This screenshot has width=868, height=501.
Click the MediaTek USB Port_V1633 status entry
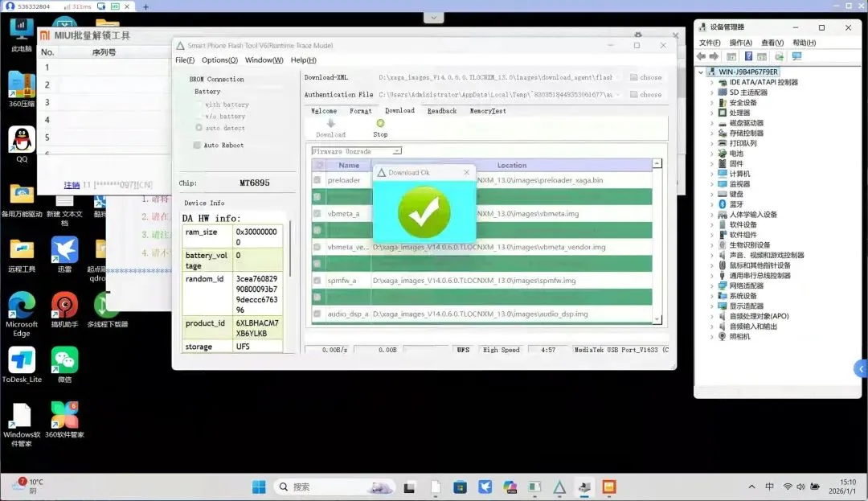pos(620,350)
